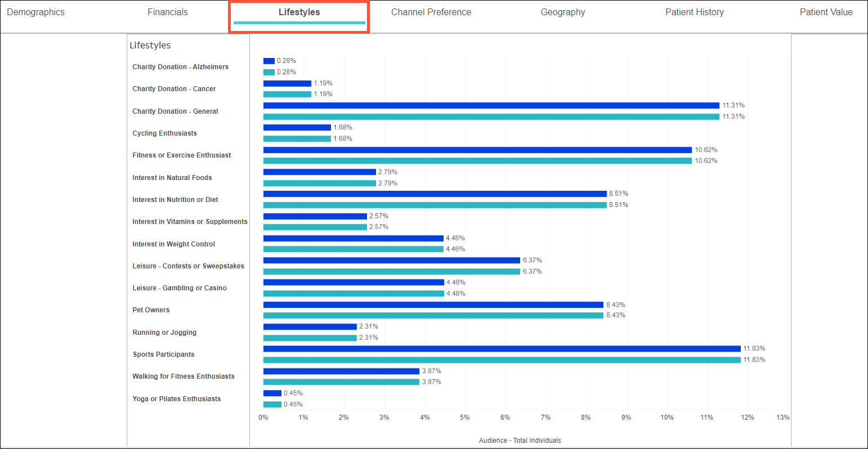Click the teal Leisure - Contests or Sweepstakes bar
Viewport: 868px width, 449px height.
tap(391, 272)
